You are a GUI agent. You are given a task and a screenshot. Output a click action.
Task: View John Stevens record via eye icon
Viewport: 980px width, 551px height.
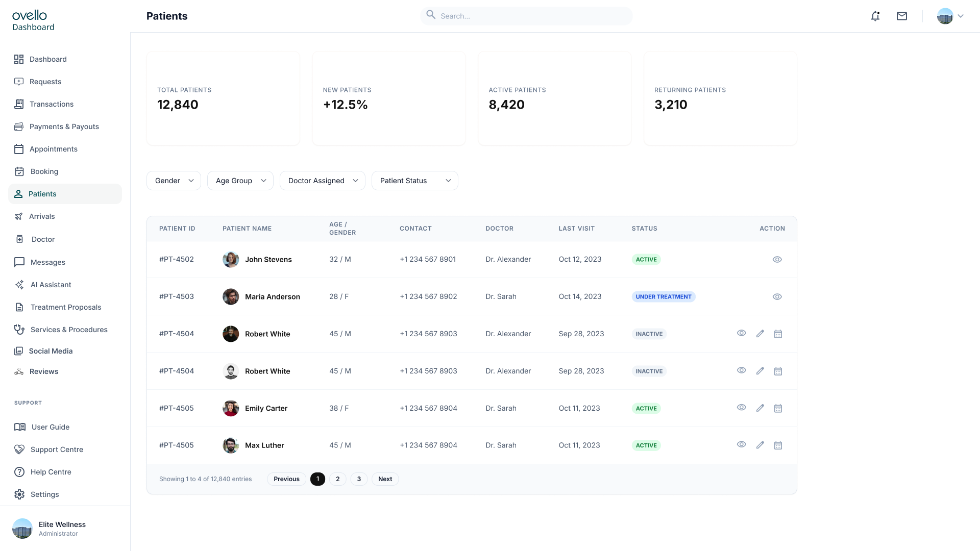(777, 260)
